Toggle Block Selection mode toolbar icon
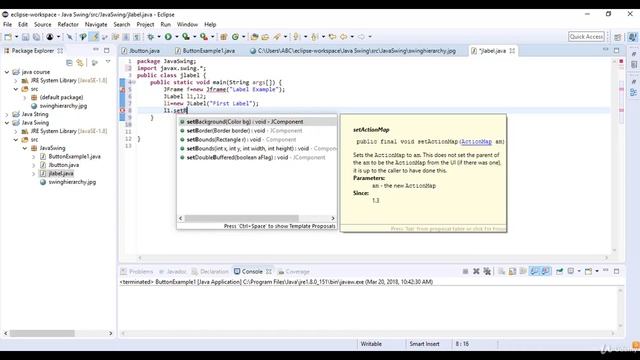The width and height of the screenshot is (640, 360). (126, 37)
